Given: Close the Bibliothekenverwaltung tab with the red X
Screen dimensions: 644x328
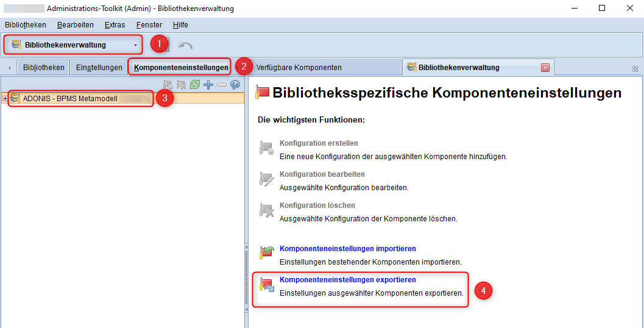Looking at the screenshot, I should pyautogui.click(x=545, y=68).
